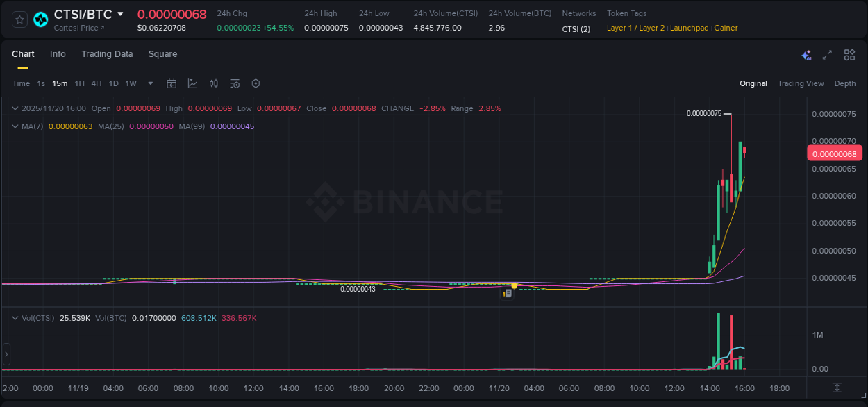Open the go-to-date calendar icon
The image size is (868, 407).
click(x=172, y=83)
